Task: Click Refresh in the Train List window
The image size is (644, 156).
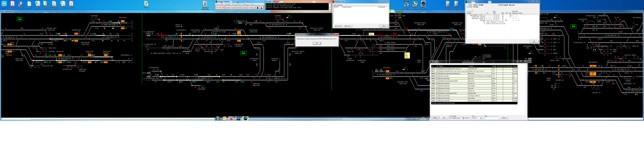Action: [435, 117]
